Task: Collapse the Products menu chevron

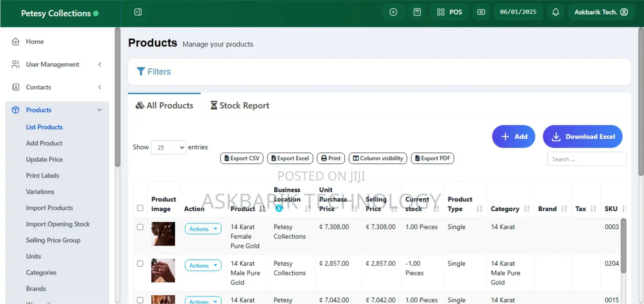Action: coord(99,110)
